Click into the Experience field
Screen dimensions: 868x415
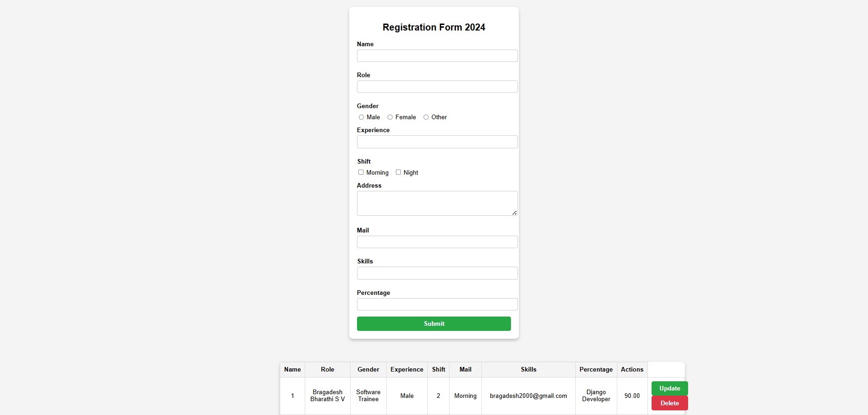[437, 142]
